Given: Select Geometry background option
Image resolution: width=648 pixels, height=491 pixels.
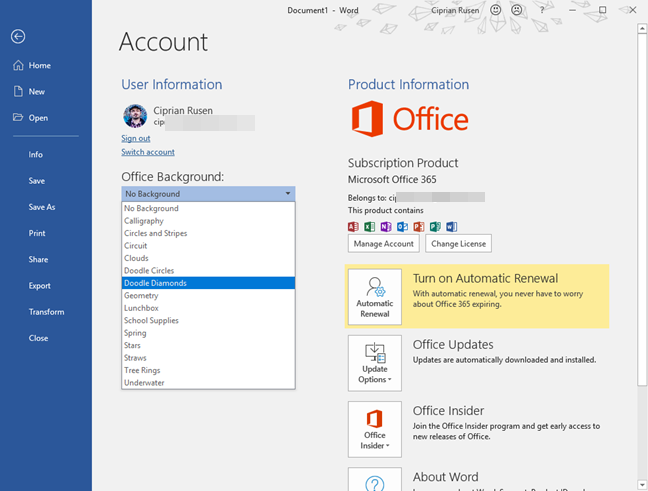Looking at the screenshot, I should 208,295.
